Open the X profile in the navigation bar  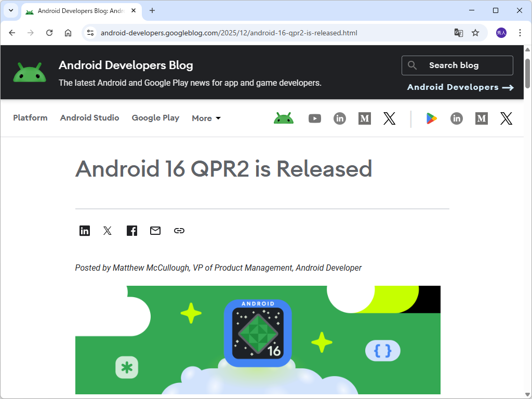(x=390, y=118)
